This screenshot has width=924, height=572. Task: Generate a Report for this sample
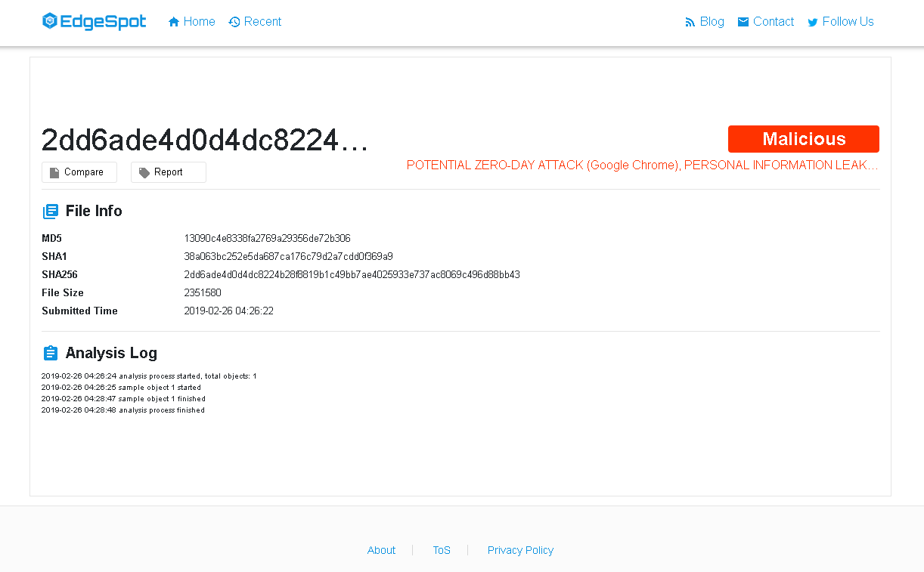click(x=168, y=172)
